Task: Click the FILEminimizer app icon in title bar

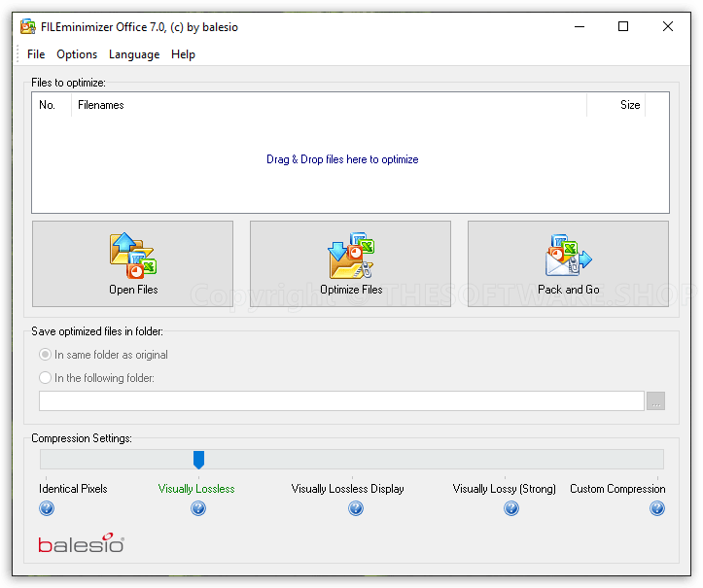Action: (x=28, y=27)
